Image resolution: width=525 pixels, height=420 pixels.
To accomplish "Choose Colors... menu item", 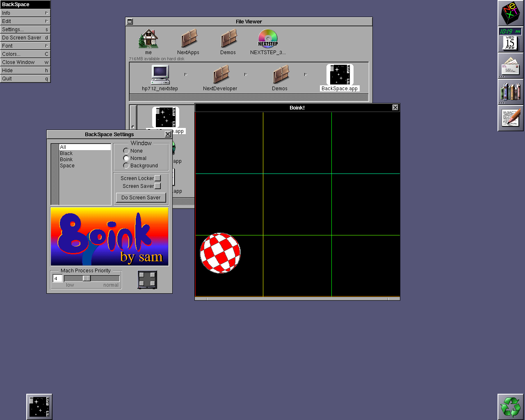I will [x=25, y=54].
